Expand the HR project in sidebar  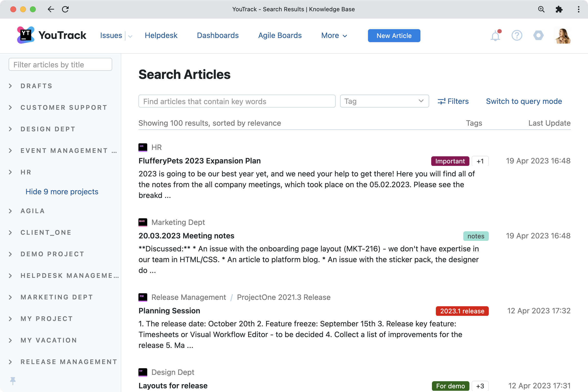point(10,172)
